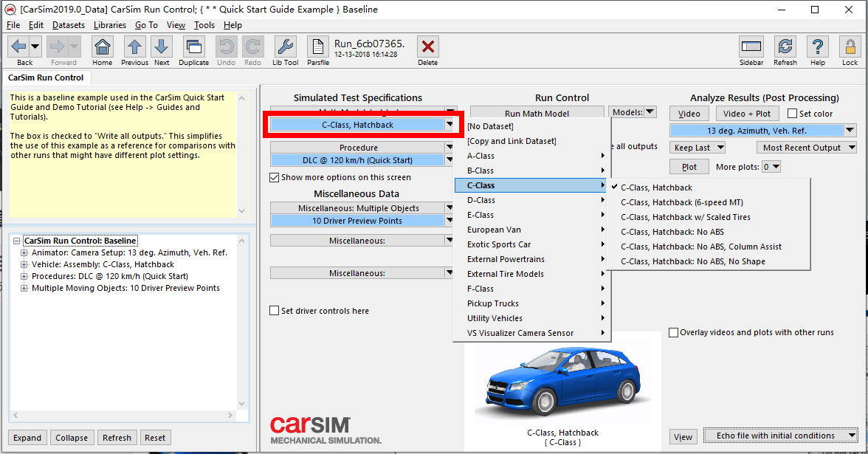Choose [Copy and Link Dataset] entry
Image resolution: width=868 pixels, height=454 pixels.
pyautogui.click(x=533, y=141)
